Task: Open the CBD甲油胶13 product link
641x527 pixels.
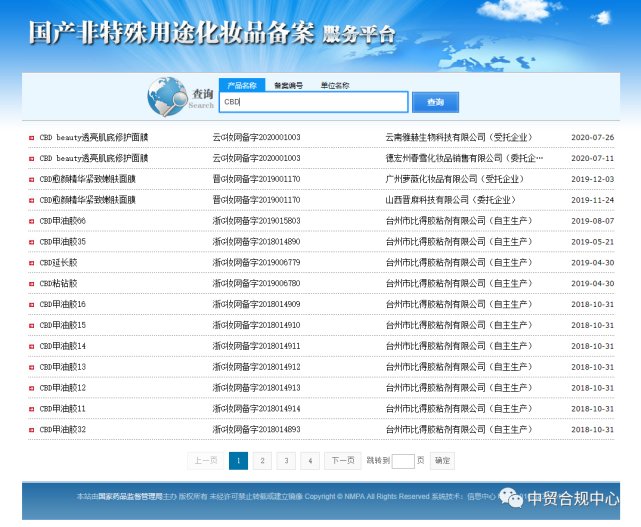Action: [x=63, y=367]
